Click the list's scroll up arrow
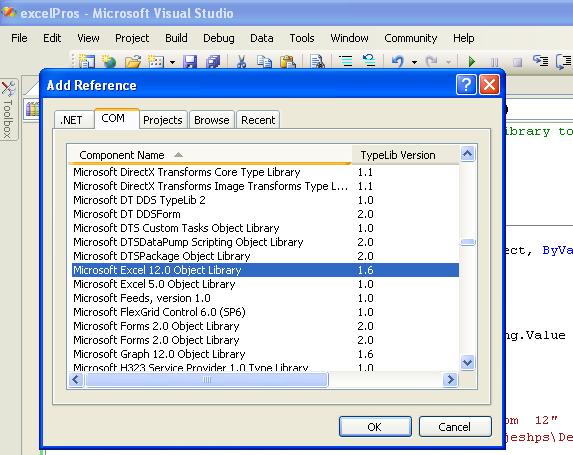 point(468,154)
